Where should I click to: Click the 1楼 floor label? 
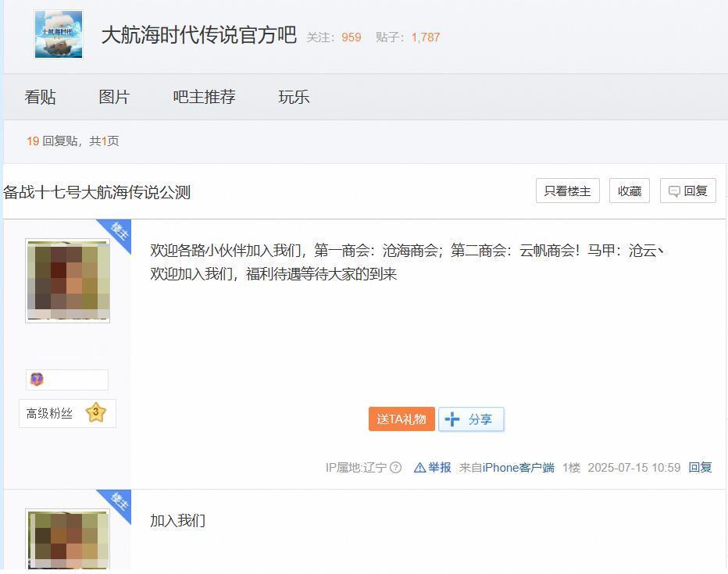[x=571, y=467]
